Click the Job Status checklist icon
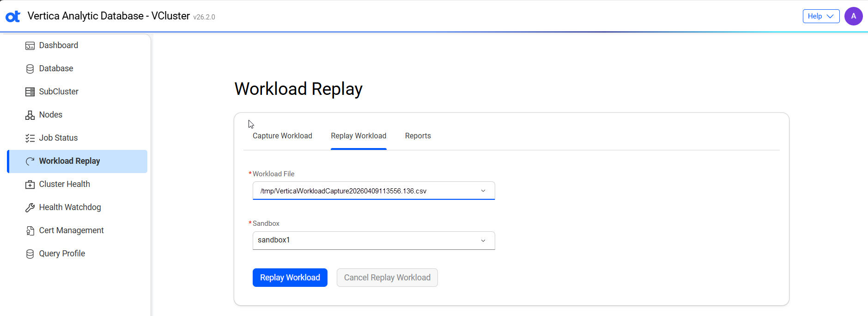 coord(30,138)
